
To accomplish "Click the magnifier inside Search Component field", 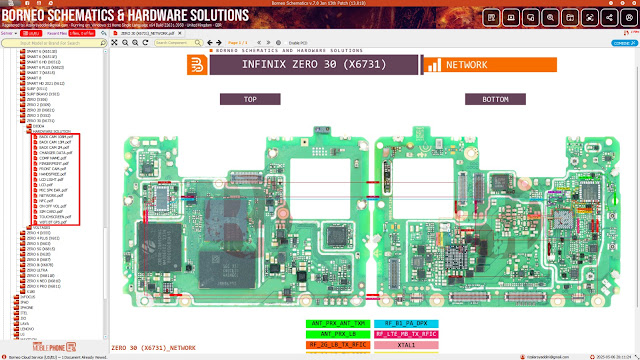I will pos(198,42).
